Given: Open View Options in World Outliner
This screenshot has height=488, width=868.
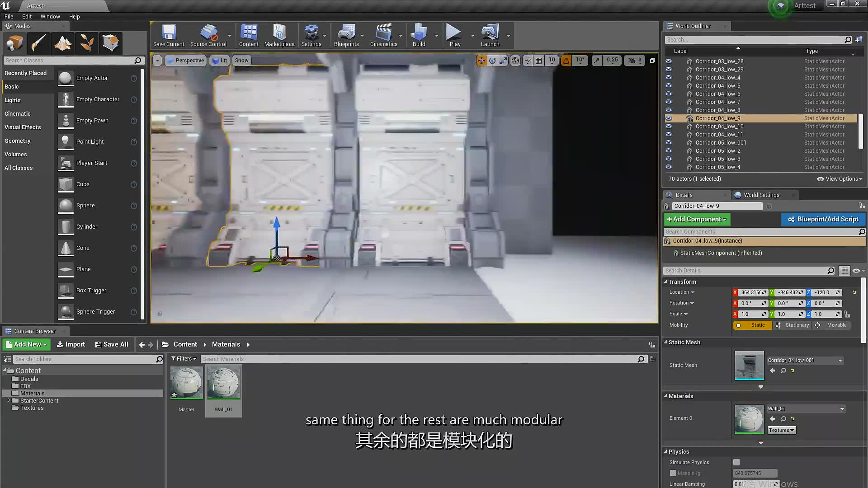Looking at the screenshot, I should click(x=840, y=179).
